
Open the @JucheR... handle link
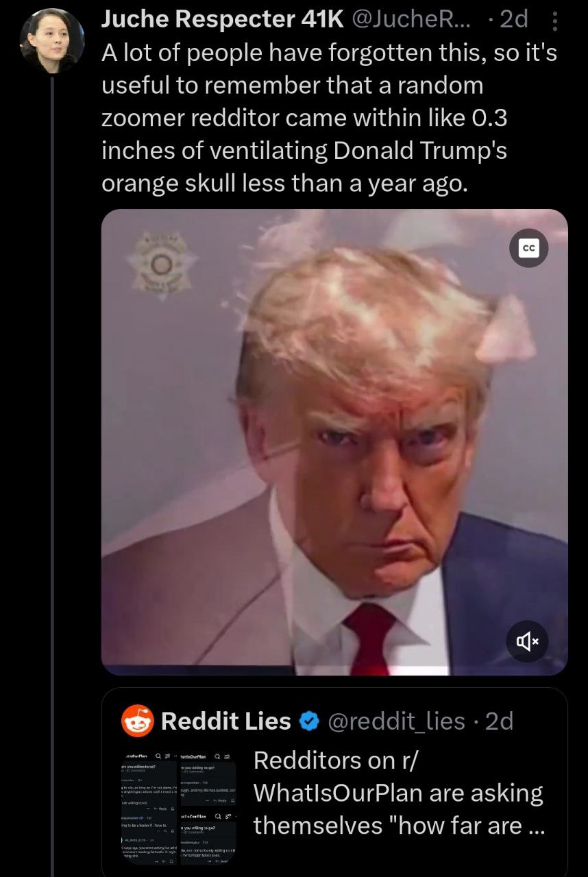(x=411, y=20)
